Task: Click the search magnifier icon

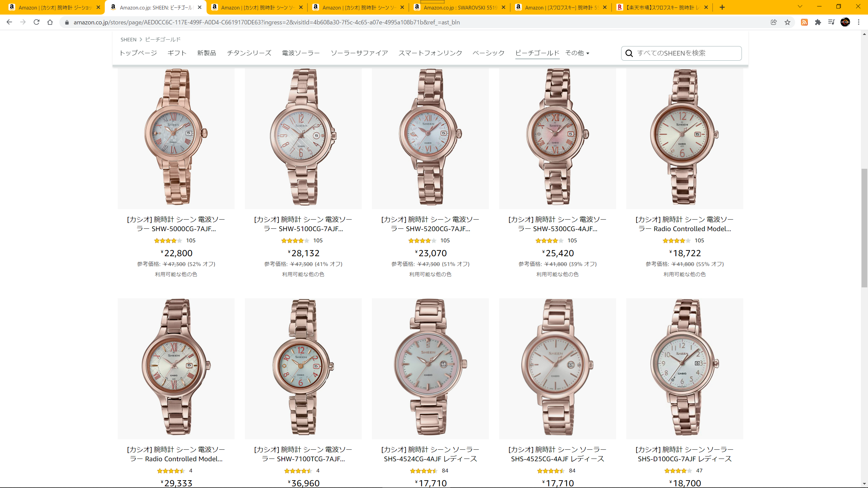Action: point(629,53)
